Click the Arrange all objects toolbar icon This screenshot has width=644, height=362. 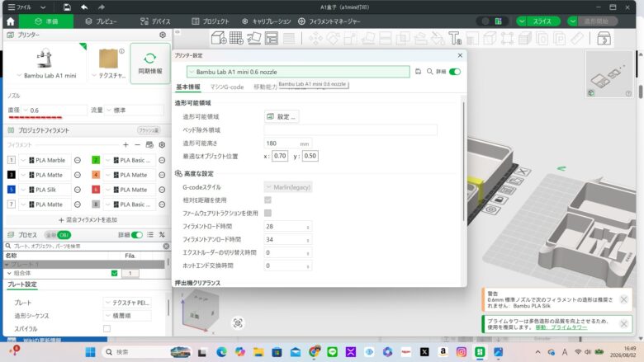point(272,38)
